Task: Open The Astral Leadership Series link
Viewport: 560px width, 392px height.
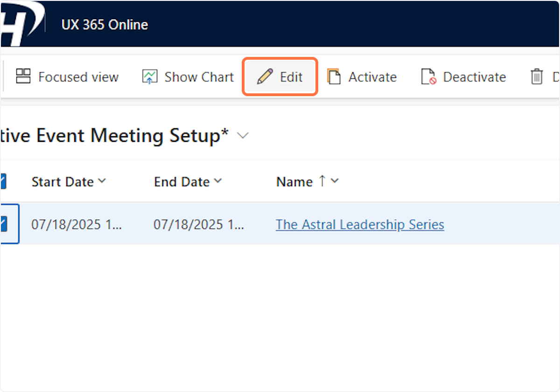Action: point(359,224)
